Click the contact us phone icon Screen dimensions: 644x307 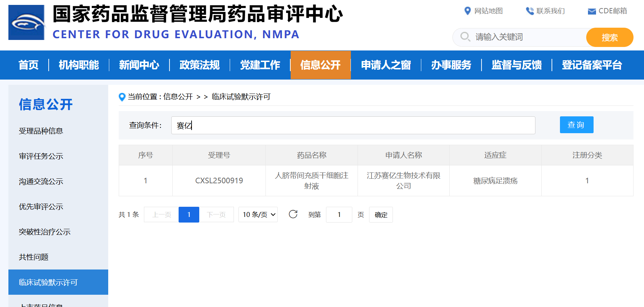tap(529, 11)
